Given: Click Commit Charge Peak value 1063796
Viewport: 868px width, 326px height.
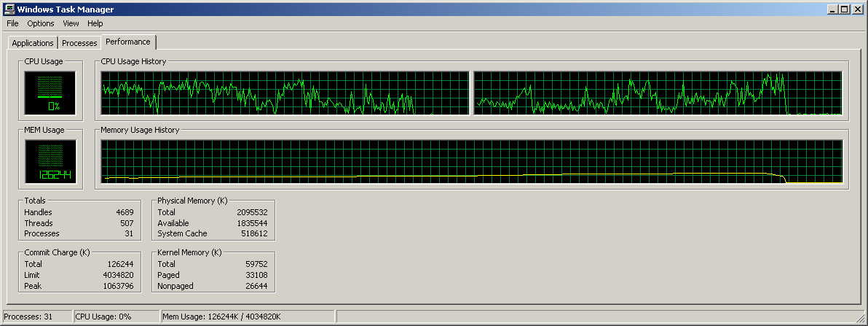Looking at the screenshot, I should click(118, 286).
